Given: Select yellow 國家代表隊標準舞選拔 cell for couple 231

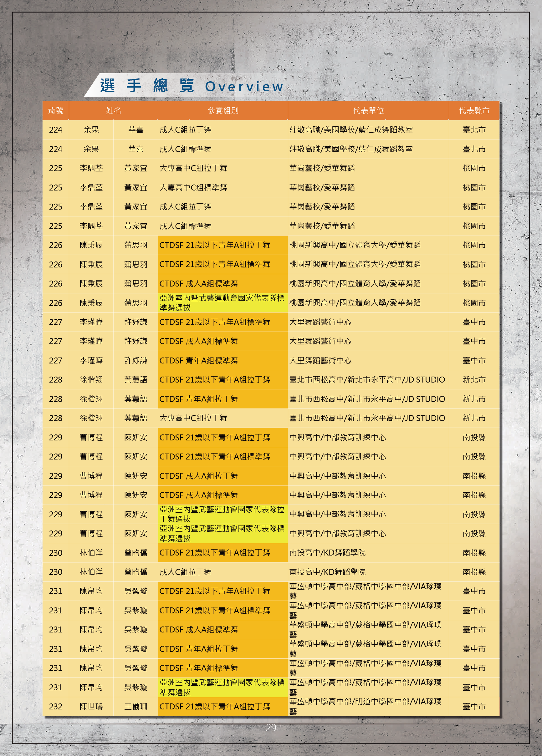Looking at the screenshot, I should point(223,687).
